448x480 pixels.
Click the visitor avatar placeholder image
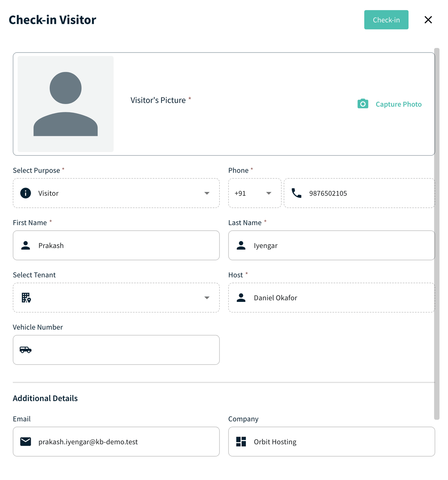point(66,104)
